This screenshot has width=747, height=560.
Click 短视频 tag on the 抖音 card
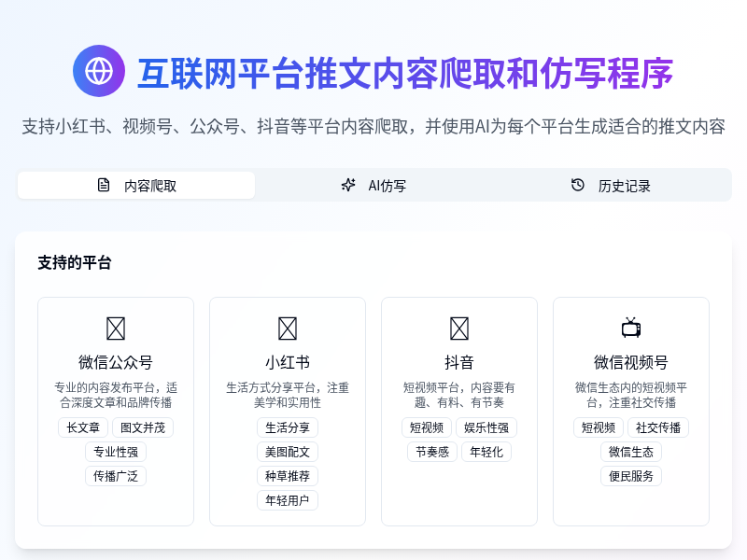click(427, 427)
